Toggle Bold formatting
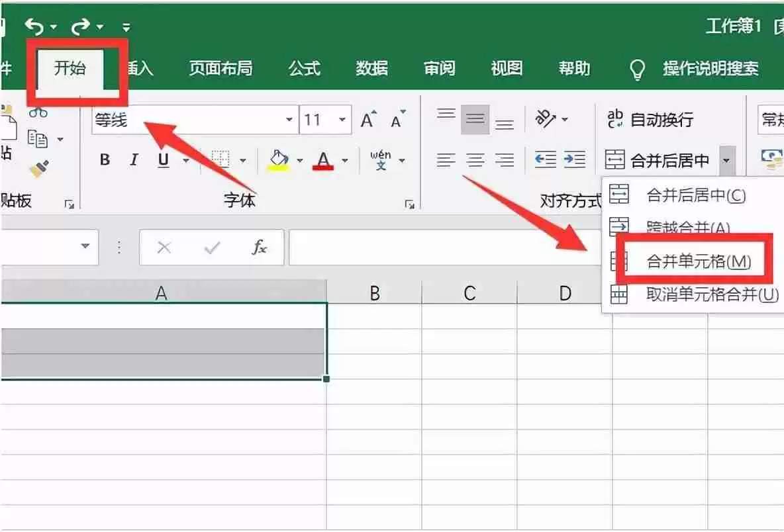 (105, 160)
